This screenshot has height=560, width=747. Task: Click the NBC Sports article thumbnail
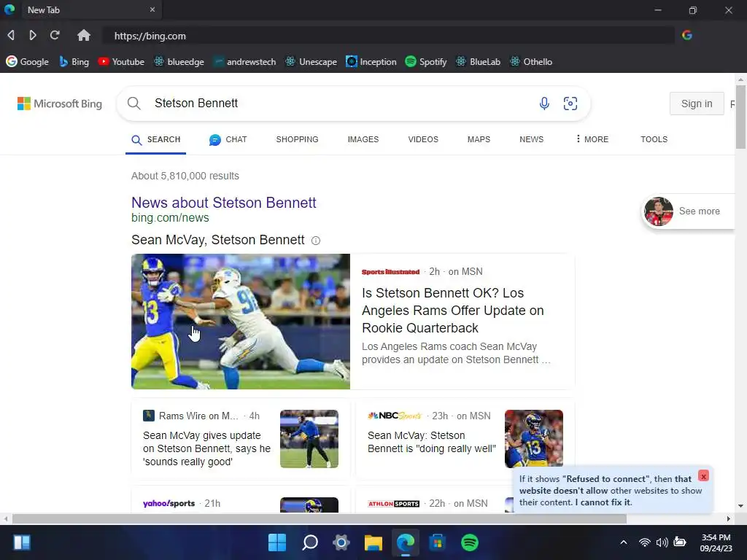coord(533,438)
